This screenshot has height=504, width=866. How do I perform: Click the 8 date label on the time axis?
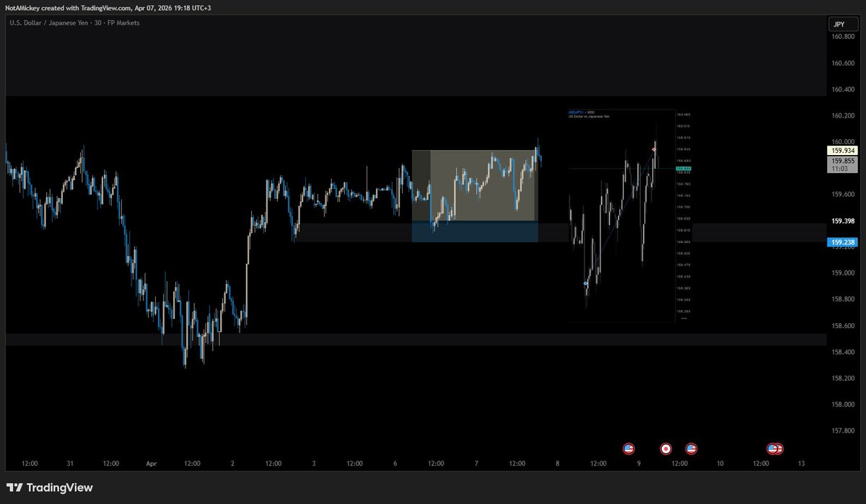pyautogui.click(x=558, y=464)
